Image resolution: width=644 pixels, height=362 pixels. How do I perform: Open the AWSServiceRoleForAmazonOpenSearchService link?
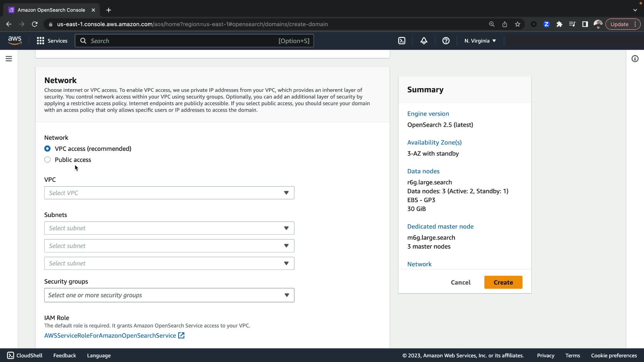(110, 336)
